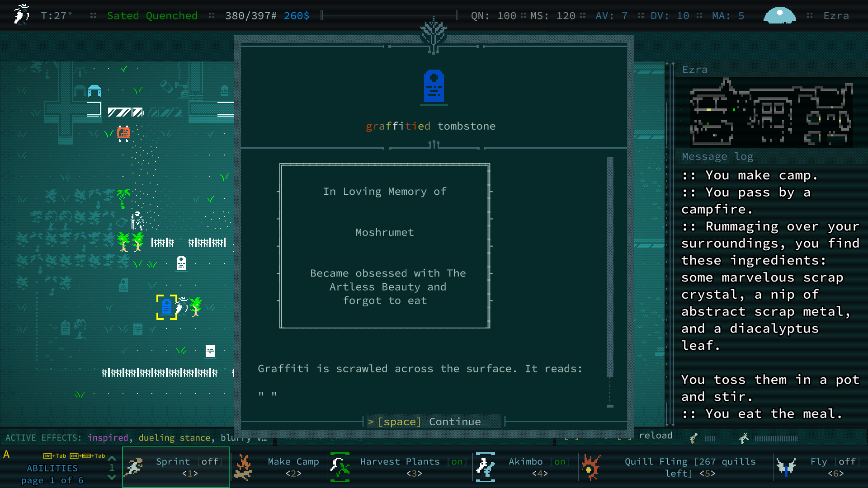Click the striped white barrier on the map
868x488 pixels.
coord(126,112)
